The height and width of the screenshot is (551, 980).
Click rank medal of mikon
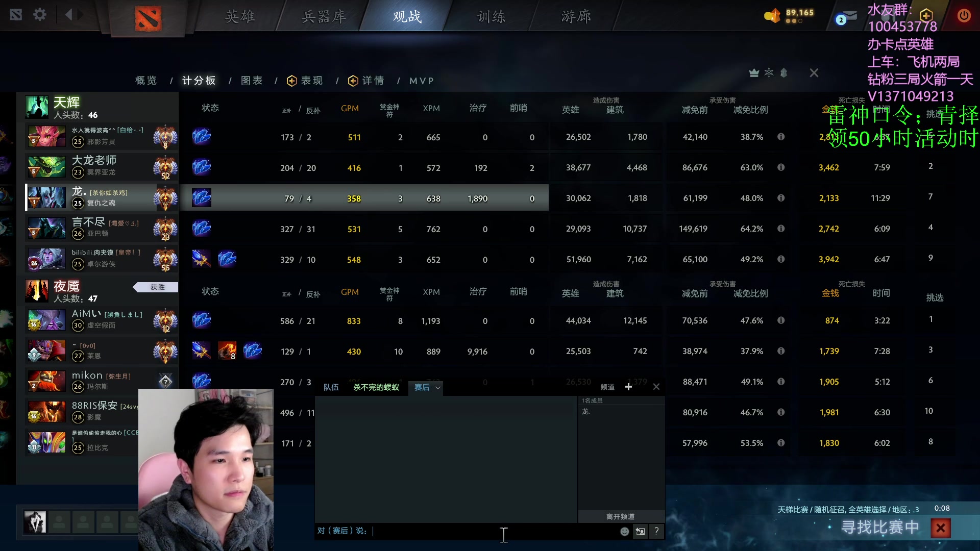(x=165, y=381)
